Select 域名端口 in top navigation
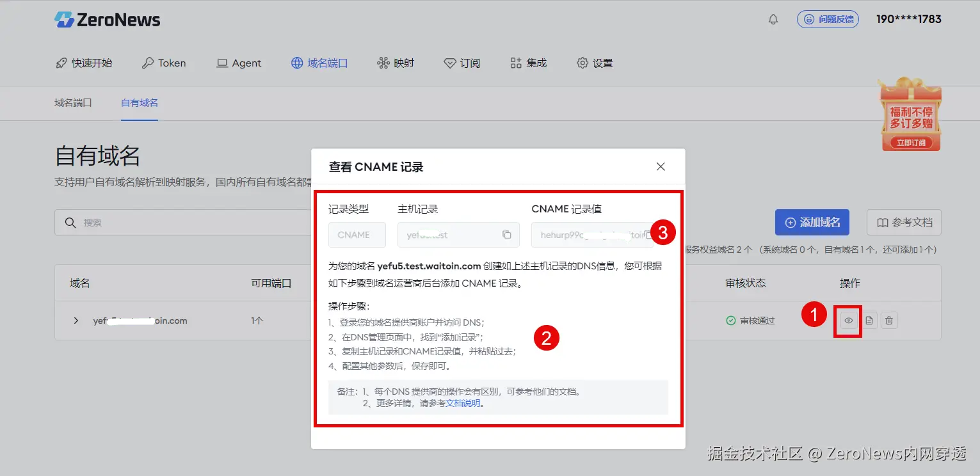Image resolution: width=980 pixels, height=476 pixels. pyautogui.click(x=319, y=63)
